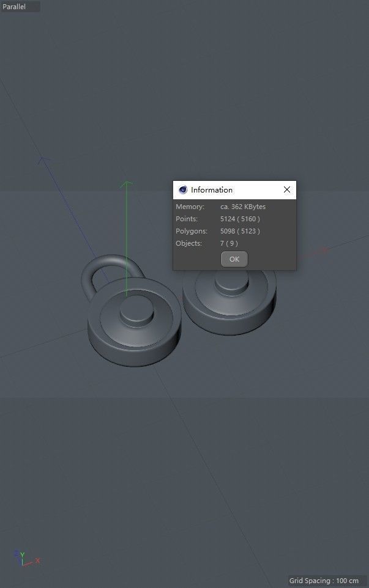Close the Information dialog
Viewport: 369px width, 588px height.
(287, 189)
